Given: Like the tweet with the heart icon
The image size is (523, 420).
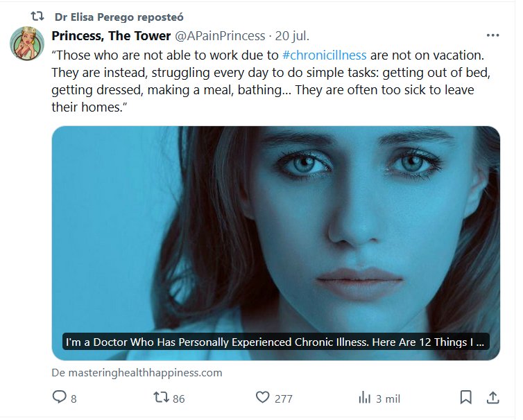Looking at the screenshot, I should tap(262, 398).
